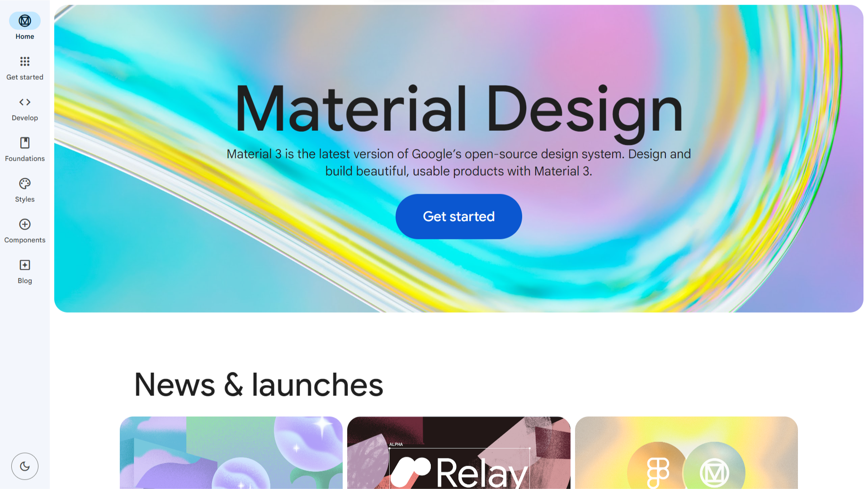This screenshot has height=489, width=868.
Task: Click the Components label in sidebar
Action: [25, 240]
